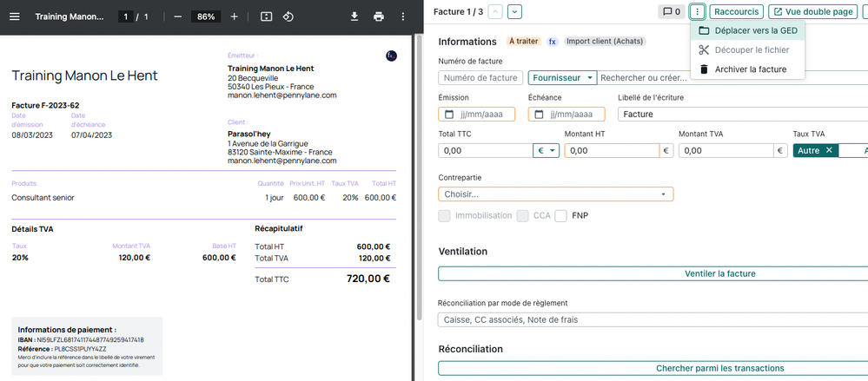Zoom out the PDF with minus icon
868x381 pixels.
pos(177,16)
